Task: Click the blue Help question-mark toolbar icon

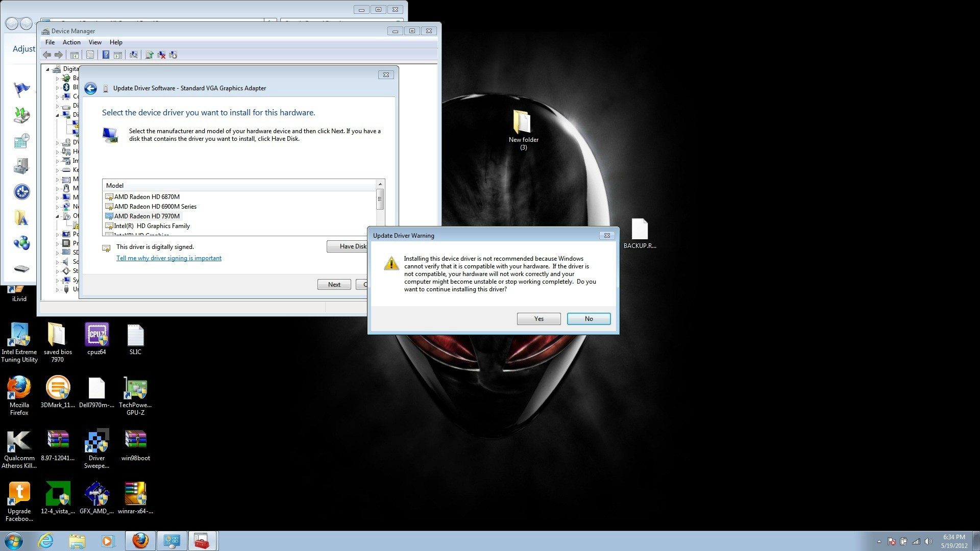Action: (x=106, y=55)
